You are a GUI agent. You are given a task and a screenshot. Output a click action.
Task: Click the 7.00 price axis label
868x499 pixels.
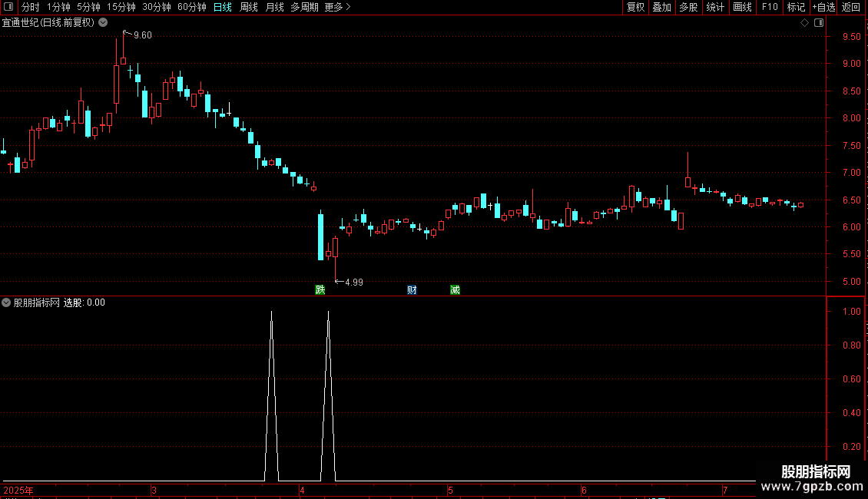[851, 173]
